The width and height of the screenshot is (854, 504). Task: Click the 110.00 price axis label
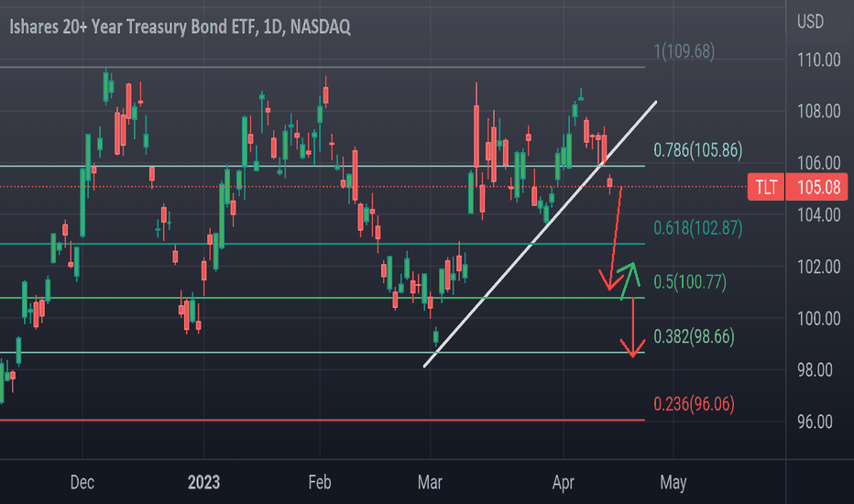pyautogui.click(x=818, y=60)
